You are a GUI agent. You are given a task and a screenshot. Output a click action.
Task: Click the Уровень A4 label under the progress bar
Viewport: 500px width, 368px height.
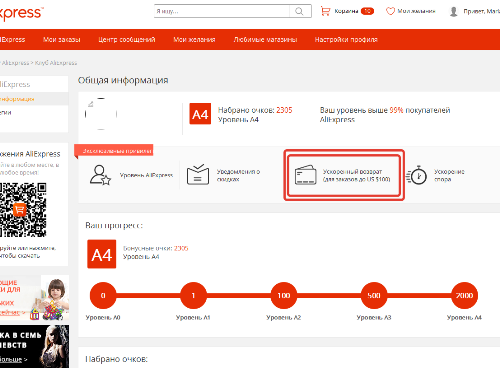coord(464,317)
